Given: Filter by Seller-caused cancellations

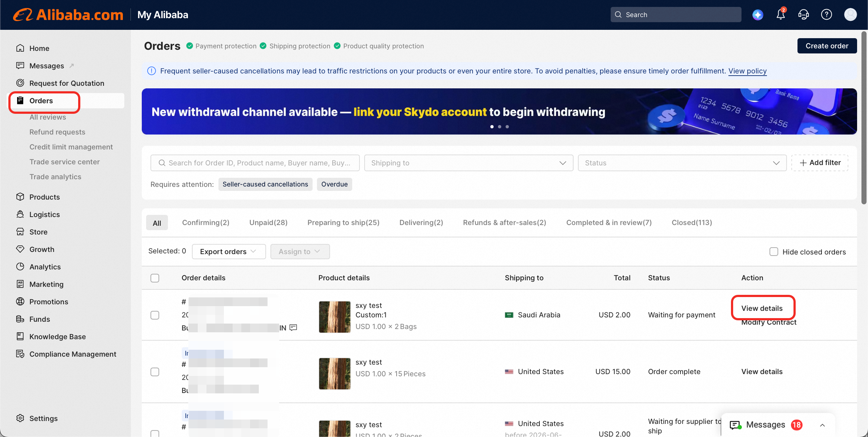Looking at the screenshot, I should click(265, 184).
